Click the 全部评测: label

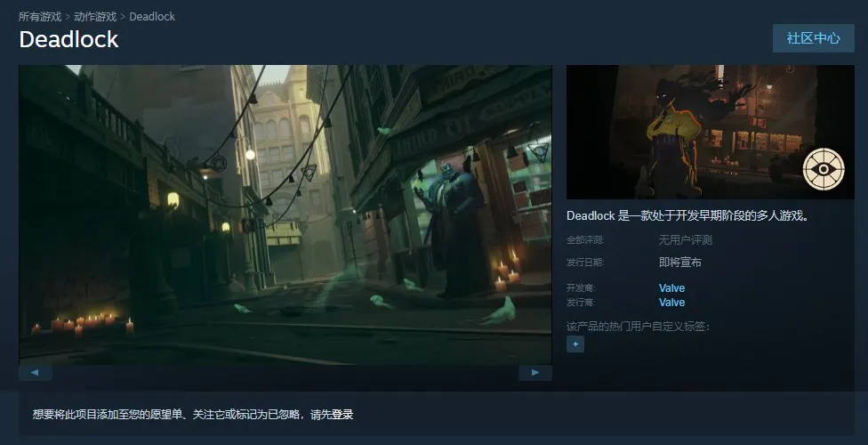[584, 240]
